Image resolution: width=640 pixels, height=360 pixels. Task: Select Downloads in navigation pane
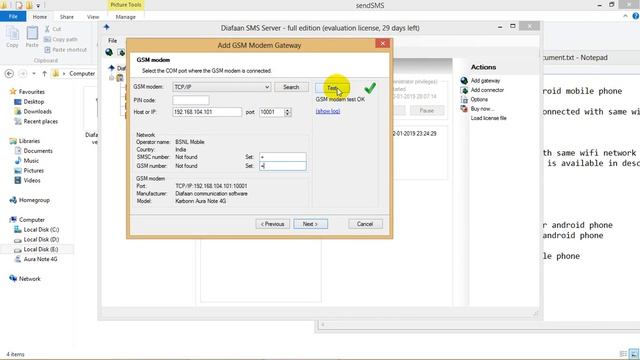point(33,111)
